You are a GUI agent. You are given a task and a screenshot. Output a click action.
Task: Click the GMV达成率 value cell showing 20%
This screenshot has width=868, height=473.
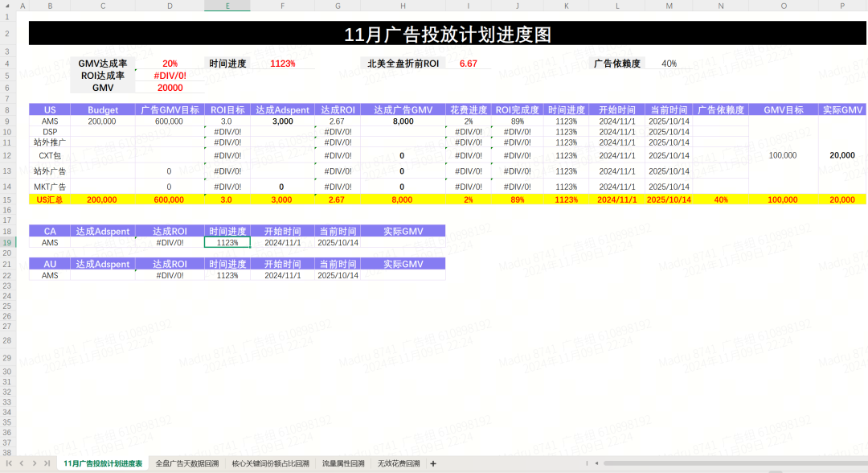[170, 64]
